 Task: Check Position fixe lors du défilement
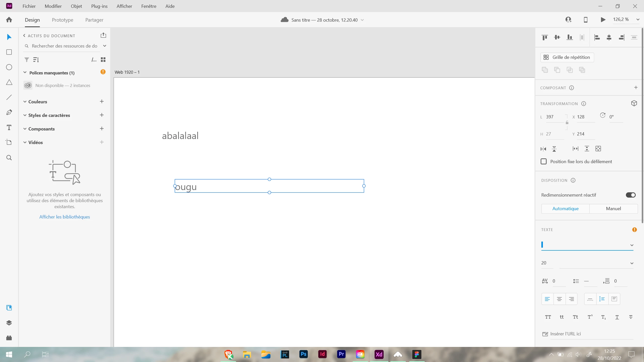[544, 162]
